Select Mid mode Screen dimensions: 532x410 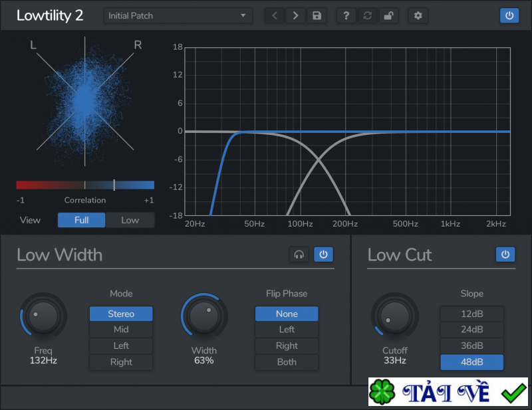pos(121,330)
